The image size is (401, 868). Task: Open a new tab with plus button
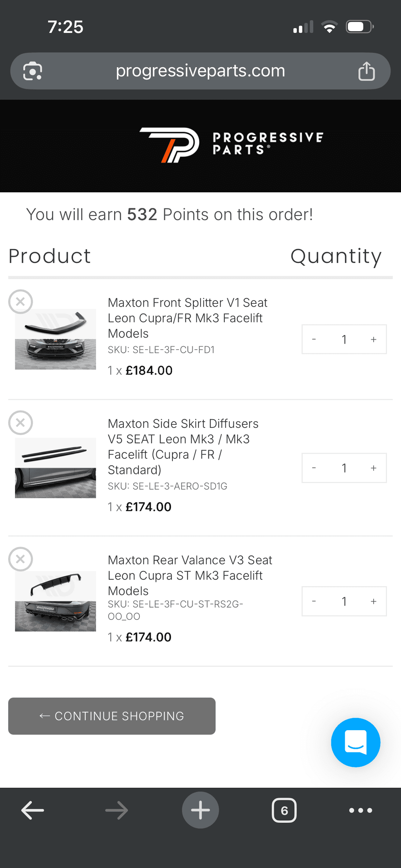tap(200, 810)
